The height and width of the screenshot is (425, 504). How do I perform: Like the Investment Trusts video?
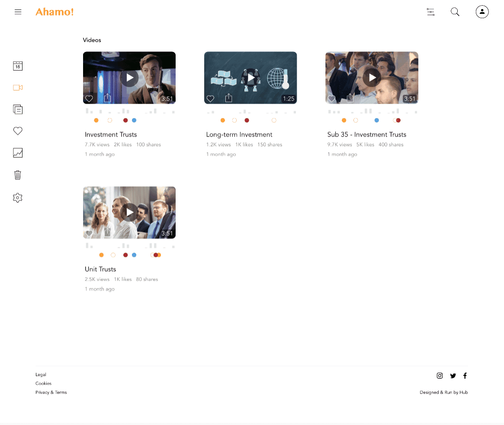tap(89, 99)
